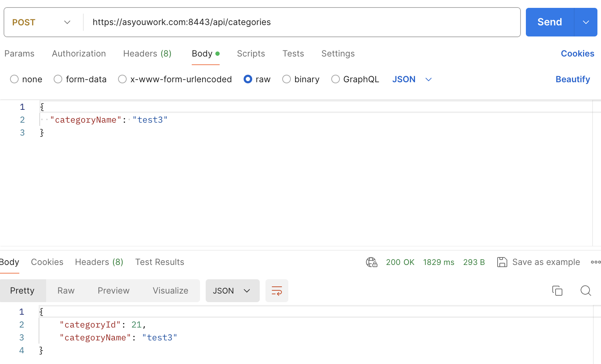This screenshot has height=364, width=601.
Task: Open the Send options dropdown arrow
Action: pyautogui.click(x=586, y=22)
